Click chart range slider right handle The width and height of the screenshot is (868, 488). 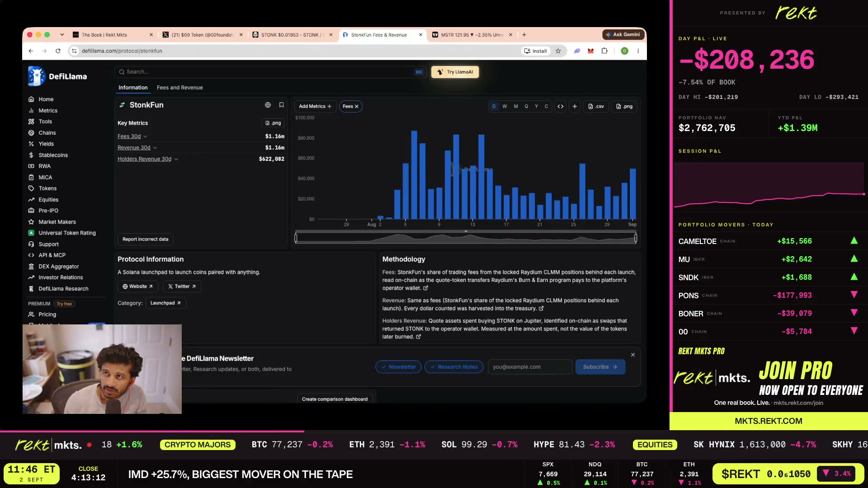[636, 238]
